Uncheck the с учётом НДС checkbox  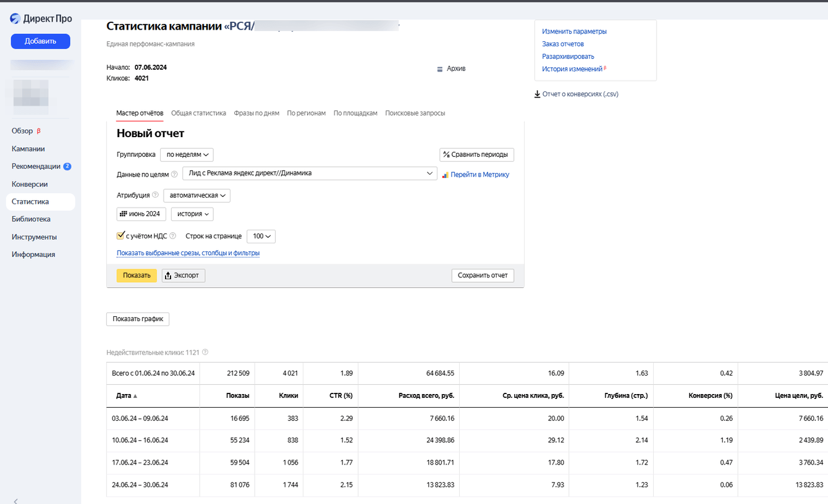coord(120,235)
